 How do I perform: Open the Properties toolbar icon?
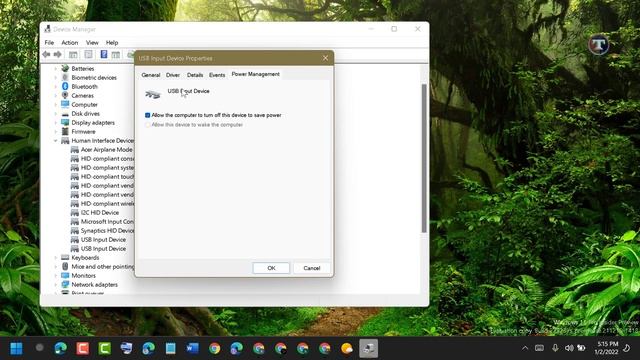[x=88, y=55]
